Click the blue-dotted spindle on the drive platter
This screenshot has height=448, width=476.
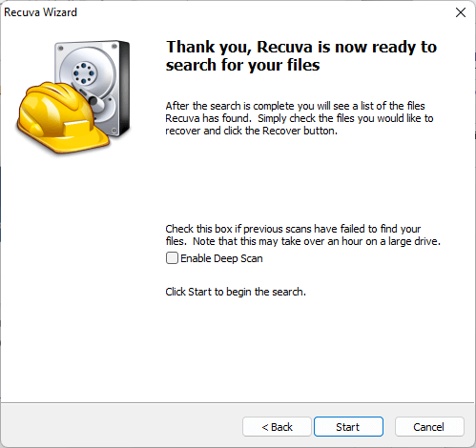click(84, 73)
